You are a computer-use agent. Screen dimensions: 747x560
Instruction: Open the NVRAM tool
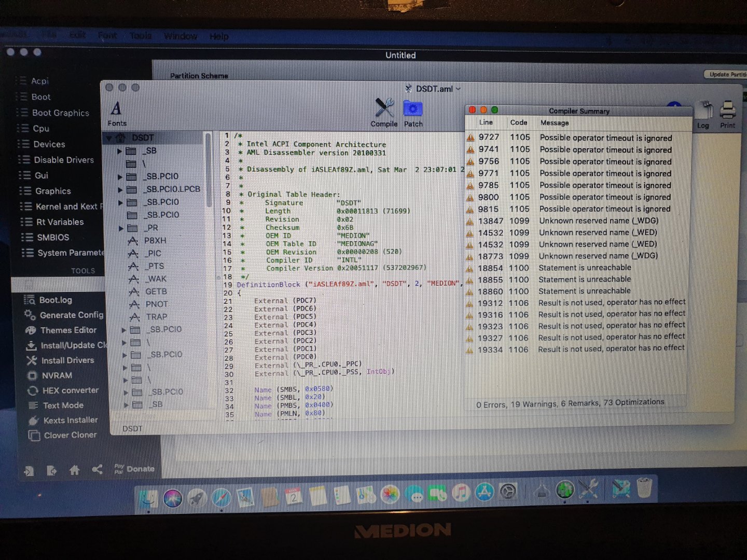click(50, 375)
